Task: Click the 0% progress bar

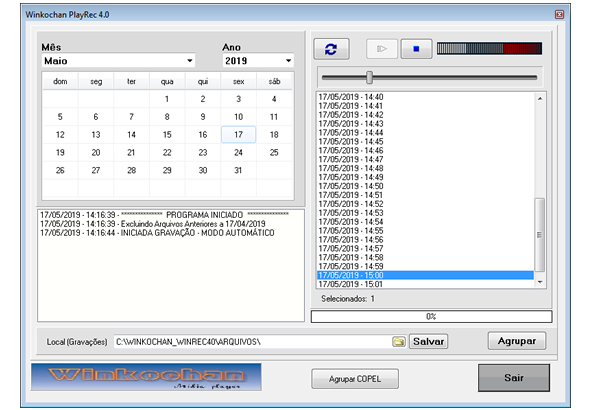Action: coord(431,316)
